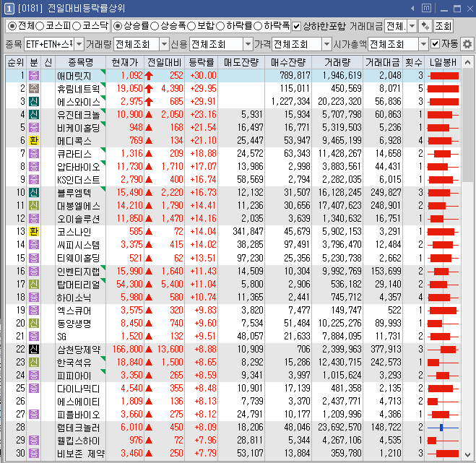The image size is (476, 463).
Task: Sort by 현재가 column header
Action: (x=125, y=62)
